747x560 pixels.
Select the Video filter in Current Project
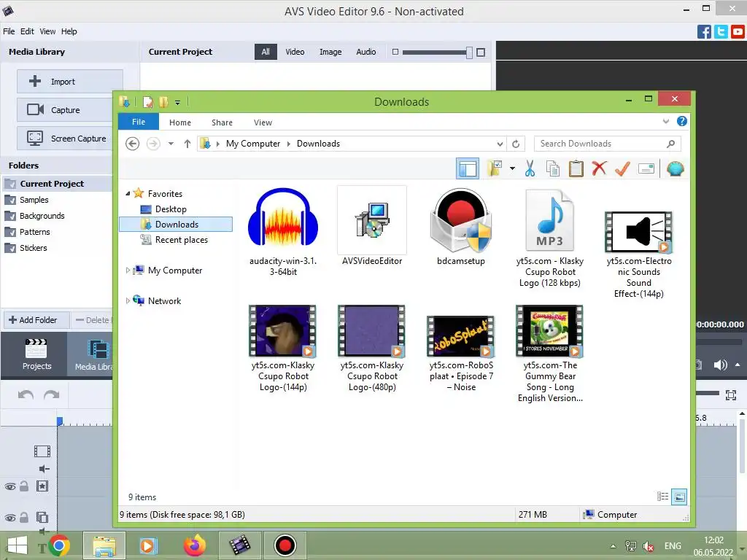295,52
